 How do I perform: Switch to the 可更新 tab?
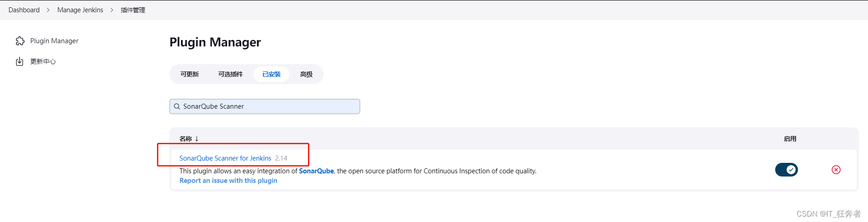tap(189, 74)
